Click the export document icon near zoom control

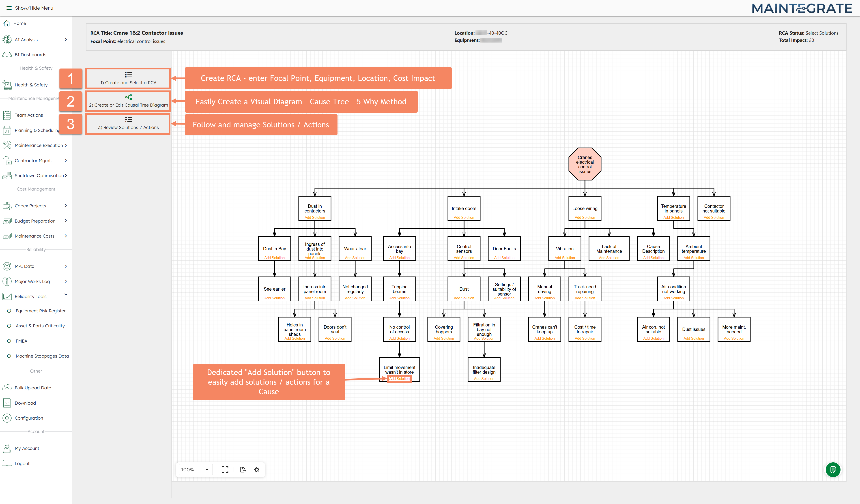point(243,470)
